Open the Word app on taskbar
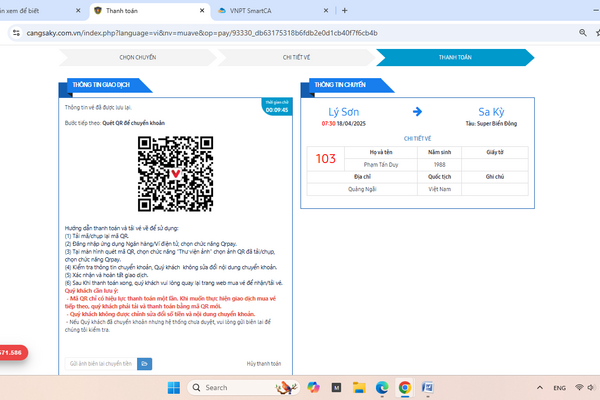Screen dimensions: 600x400 (427, 388)
